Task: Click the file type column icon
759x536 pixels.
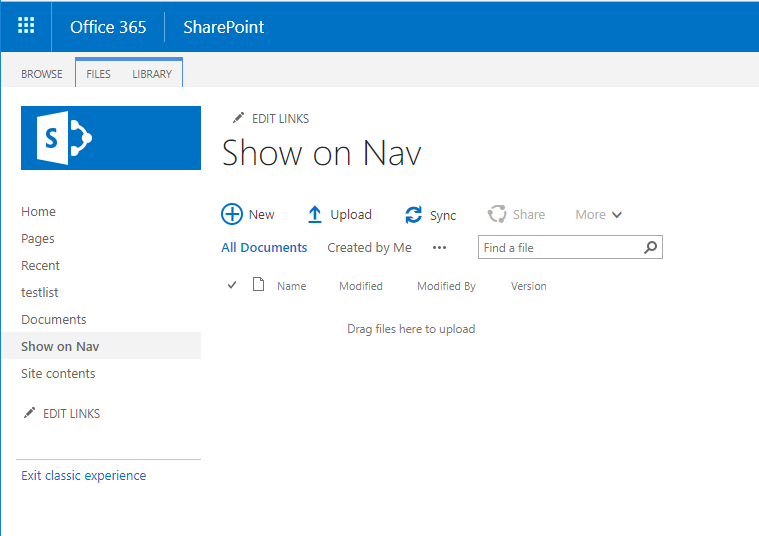Action: point(258,285)
